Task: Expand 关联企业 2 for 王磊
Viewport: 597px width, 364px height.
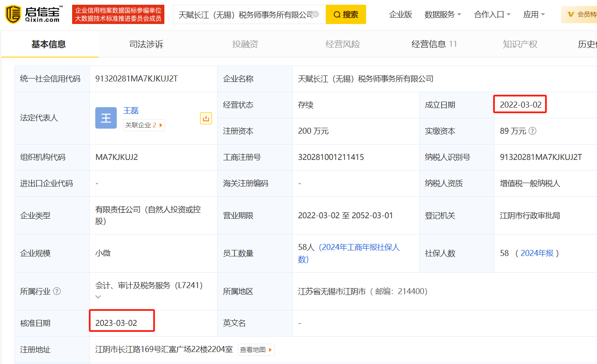Action: pyautogui.click(x=144, y=125)
